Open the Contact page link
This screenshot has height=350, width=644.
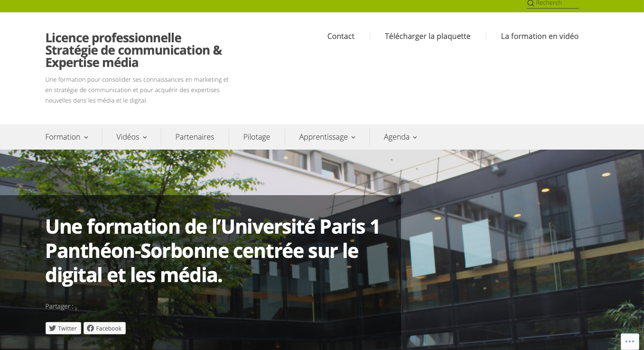[x=341, y=36]
